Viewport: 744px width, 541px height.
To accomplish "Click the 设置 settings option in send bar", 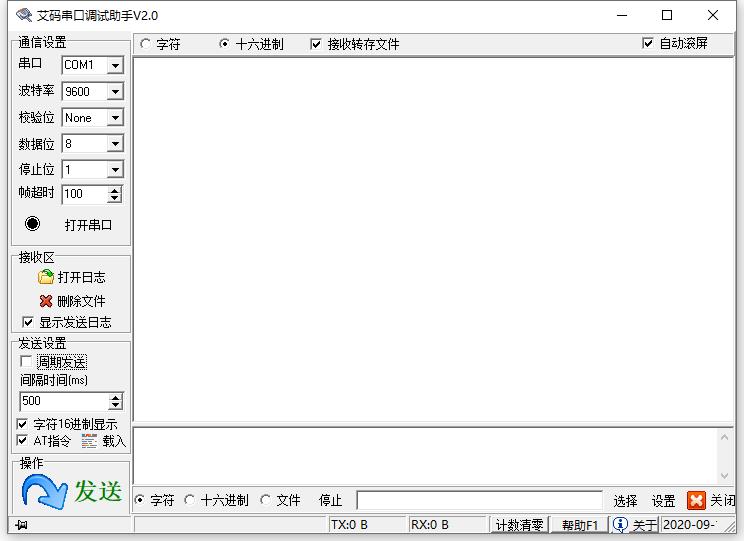I will tap(663, 501).
